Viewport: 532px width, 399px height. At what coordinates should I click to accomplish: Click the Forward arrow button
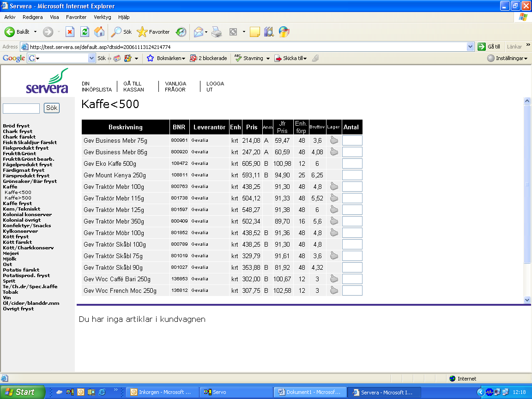point(48,32)
